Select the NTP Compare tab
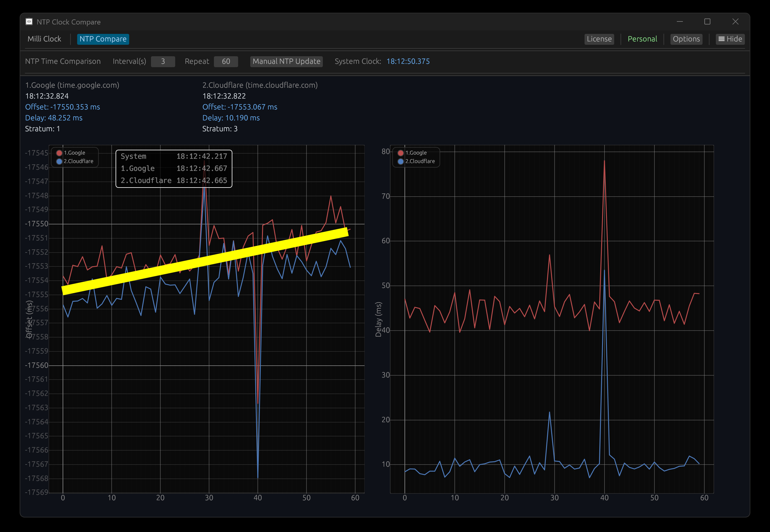Viewport: 770px width, 532px height. pyautogui.click(x=103, y=39)
